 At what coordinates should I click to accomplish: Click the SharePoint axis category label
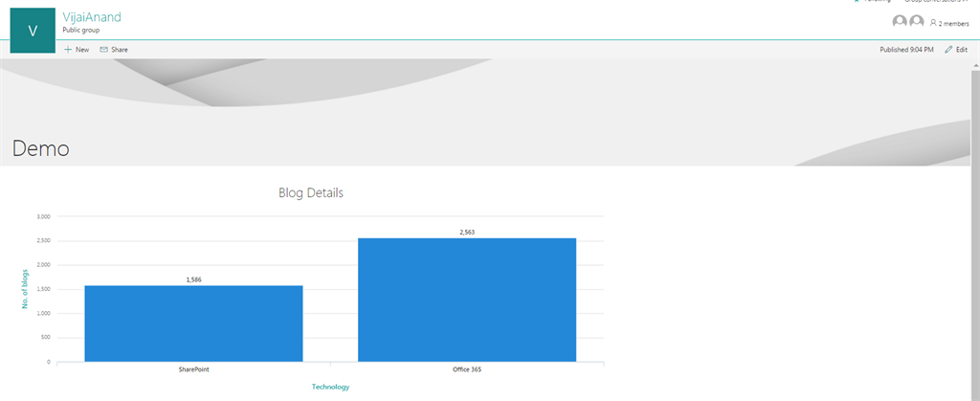pyautogui.click(x=193, y=369)
